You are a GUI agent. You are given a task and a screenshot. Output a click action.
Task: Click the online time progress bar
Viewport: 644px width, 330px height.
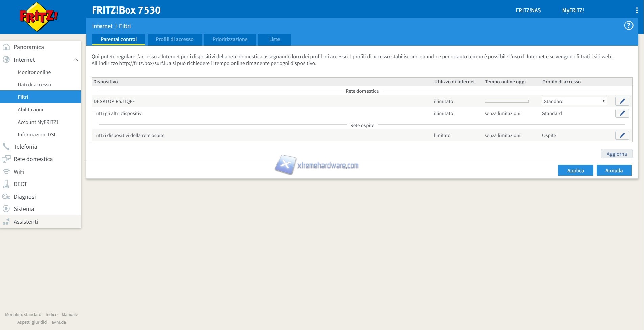click(506, 101)
